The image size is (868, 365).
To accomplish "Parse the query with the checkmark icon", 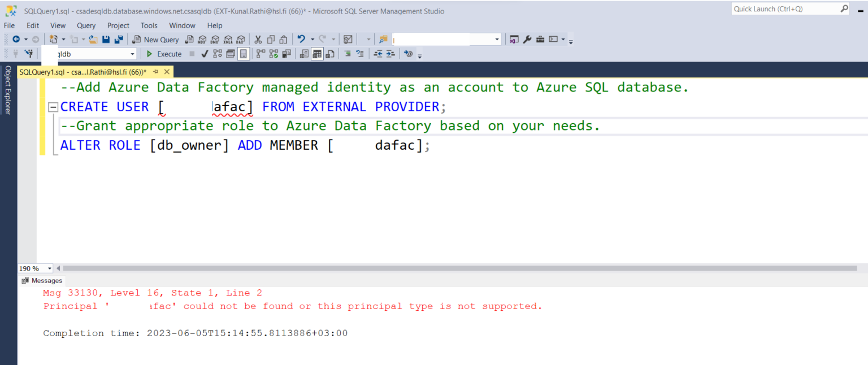I will 205,53.
